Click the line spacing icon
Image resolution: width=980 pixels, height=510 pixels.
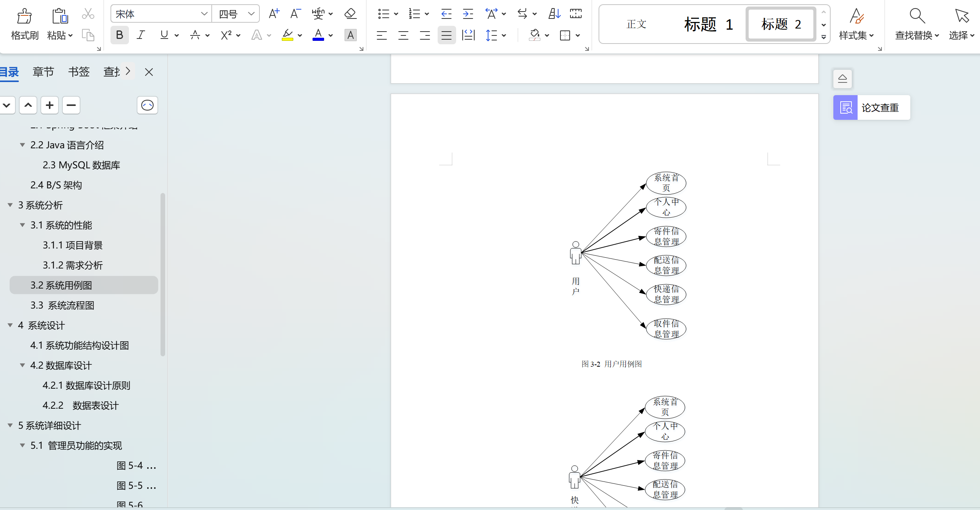(x=492, y=35)
